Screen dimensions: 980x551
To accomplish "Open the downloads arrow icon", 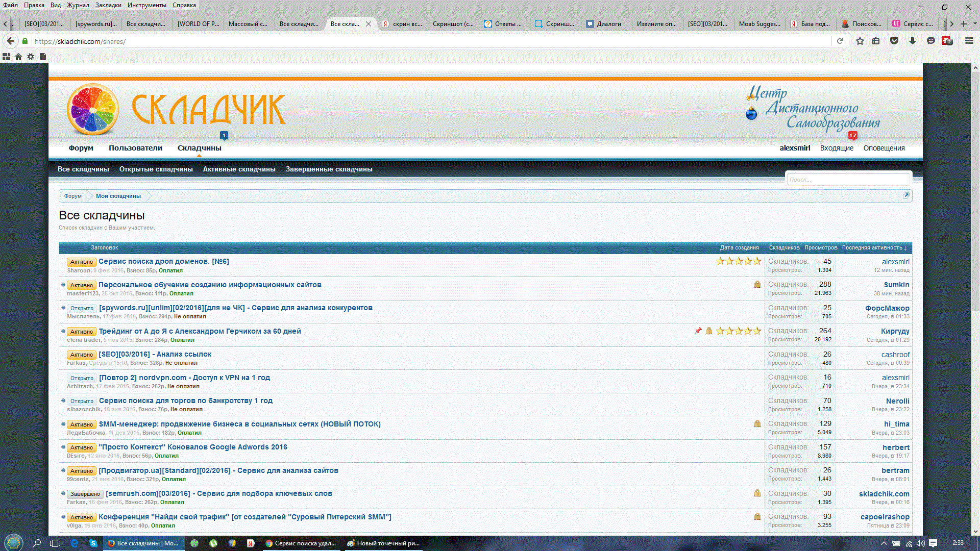I will point(913,41).
